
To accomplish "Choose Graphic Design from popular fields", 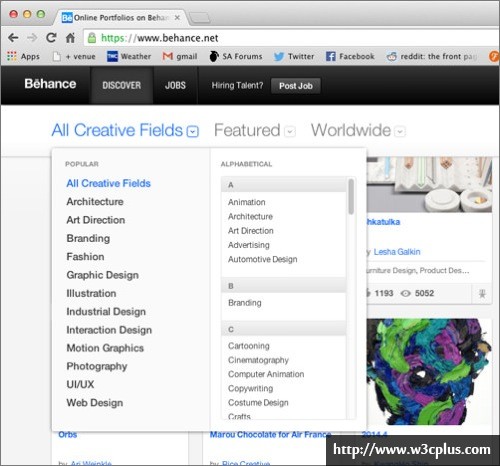I will coord(103,275).
